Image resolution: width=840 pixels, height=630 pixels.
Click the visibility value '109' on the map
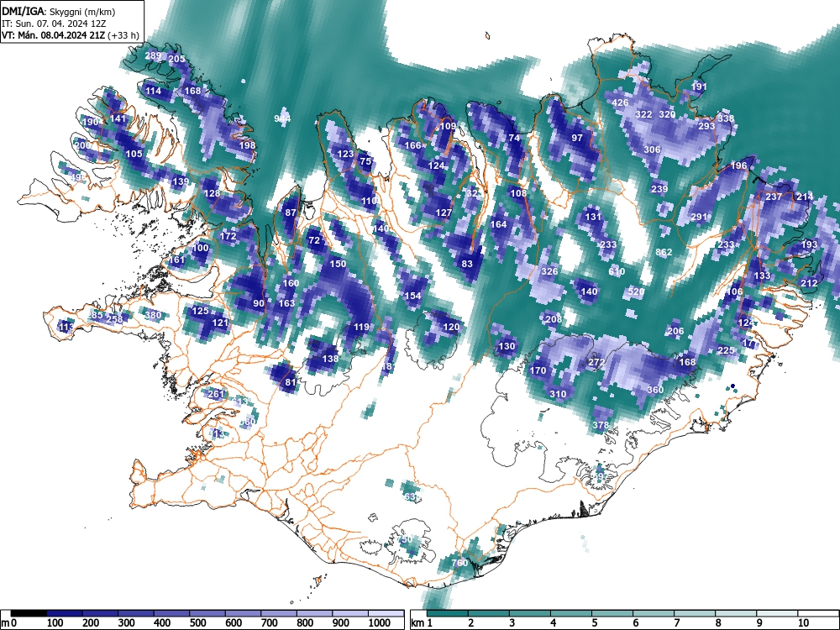[448, 126]
